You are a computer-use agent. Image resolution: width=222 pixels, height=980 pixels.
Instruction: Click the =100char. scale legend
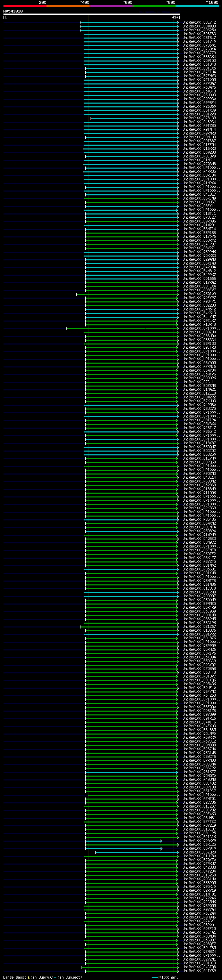[x=165, y=977]
